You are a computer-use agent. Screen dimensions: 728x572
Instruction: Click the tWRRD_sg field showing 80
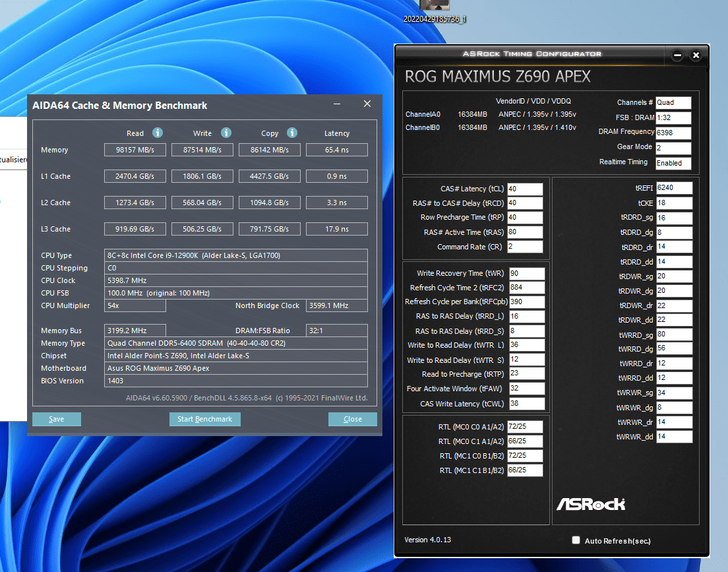[674, 334]
